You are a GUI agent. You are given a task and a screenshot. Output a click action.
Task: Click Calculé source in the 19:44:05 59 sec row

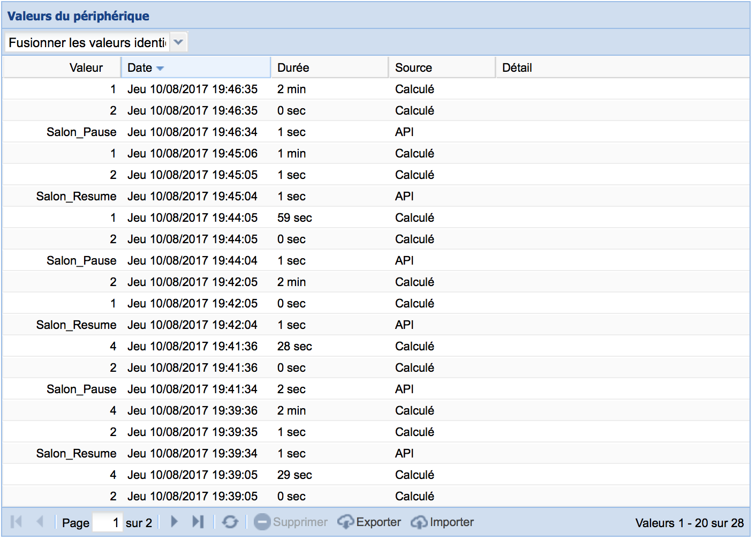pyautogui.click(x=414, y=217)
